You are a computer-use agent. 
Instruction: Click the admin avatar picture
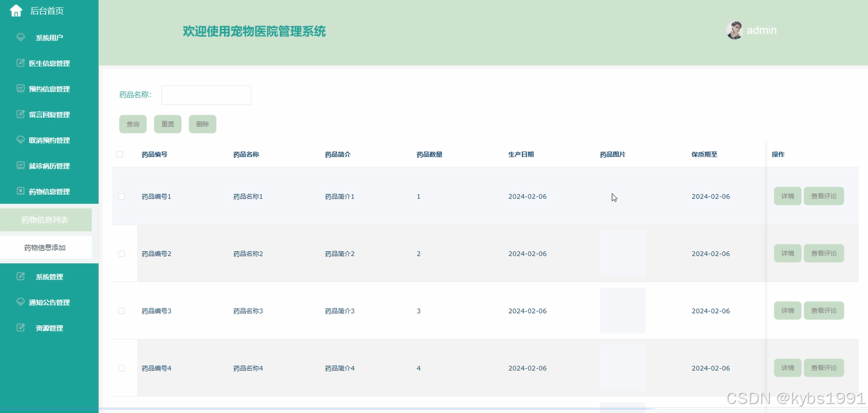pyautogui.click(x=735, y=30)
